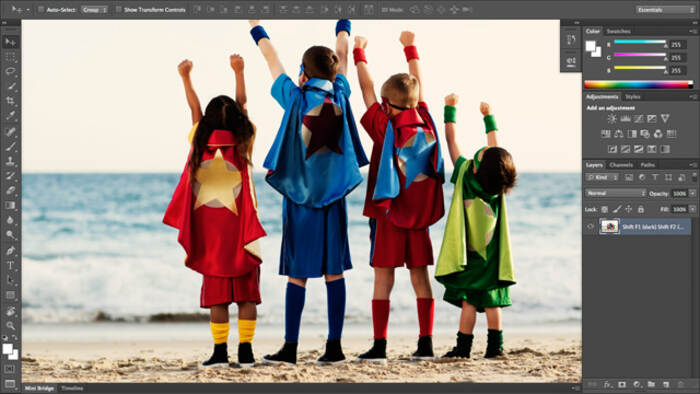Add an Exposure adjustment
The height and width of the screenshot is (394, 700).
652,119
